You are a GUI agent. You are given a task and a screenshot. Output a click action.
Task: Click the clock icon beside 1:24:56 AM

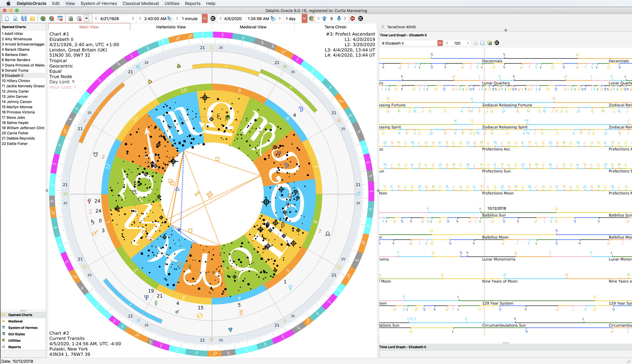pyautogui.click(x=273, y=19)
